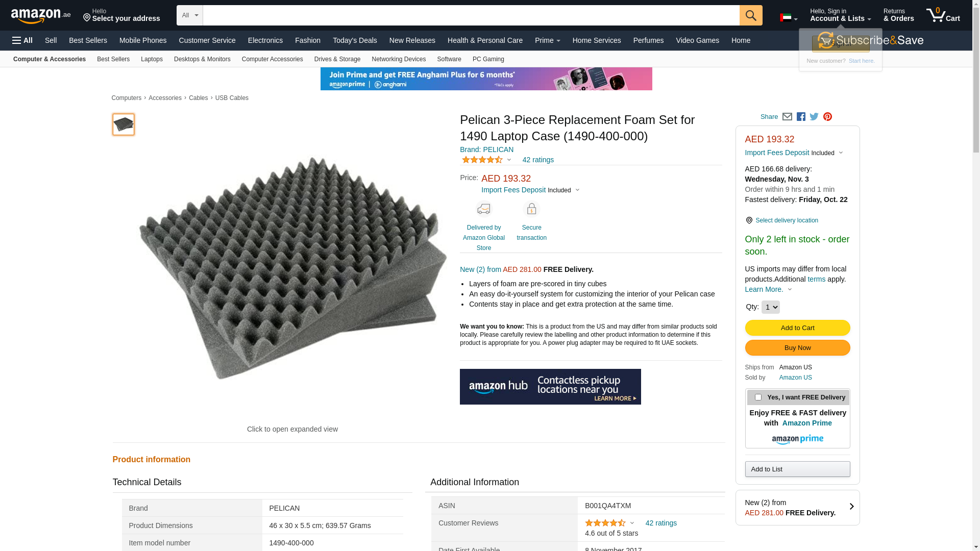Viewport: 980px width, 551px height.
Task: Focus the Amazon search input field
Action: tap(471, 15)
